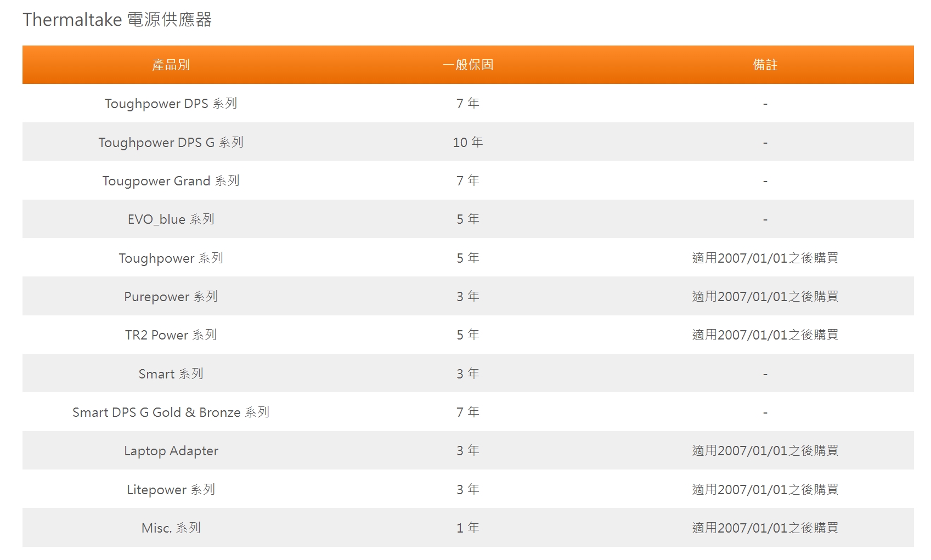
Task: Select the Laptop Adapter cell
Action: coord(171,450)
